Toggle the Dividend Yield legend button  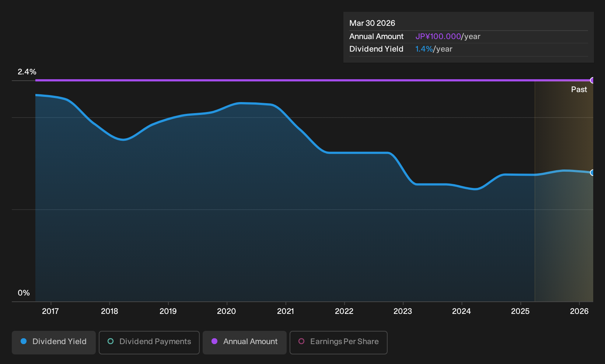pos(54,342)
